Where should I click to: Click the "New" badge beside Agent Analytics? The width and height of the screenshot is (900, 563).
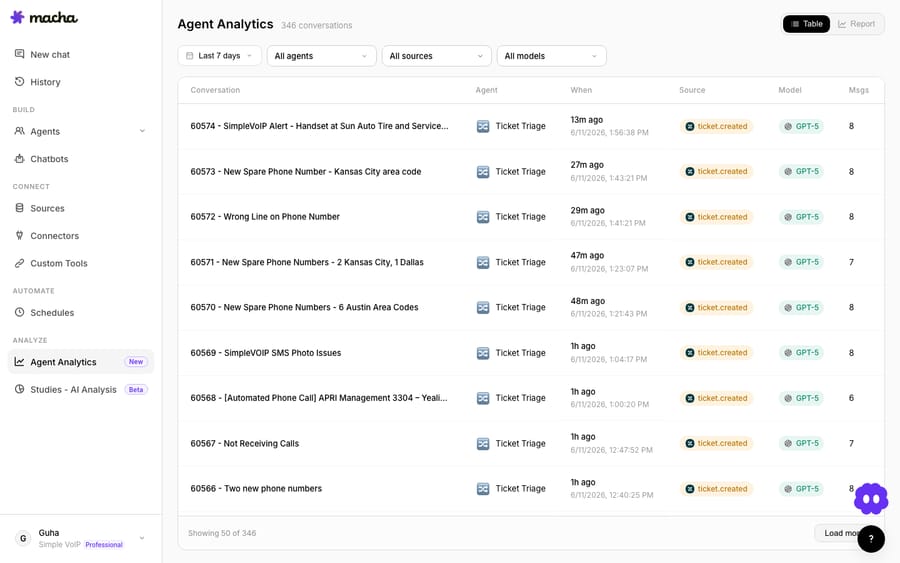pyautogui.click(x=136, y=362)
